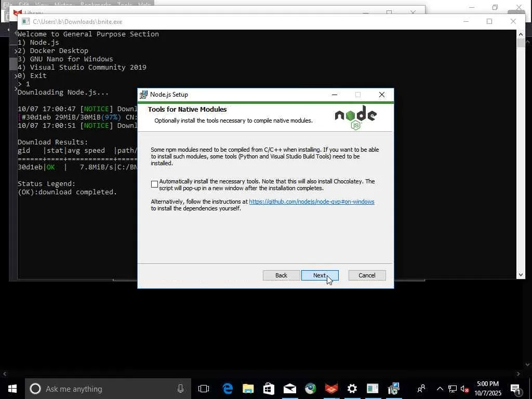532x399 pixels.
Task: Click the network status tray icon
Action: [x=453, y=389]
